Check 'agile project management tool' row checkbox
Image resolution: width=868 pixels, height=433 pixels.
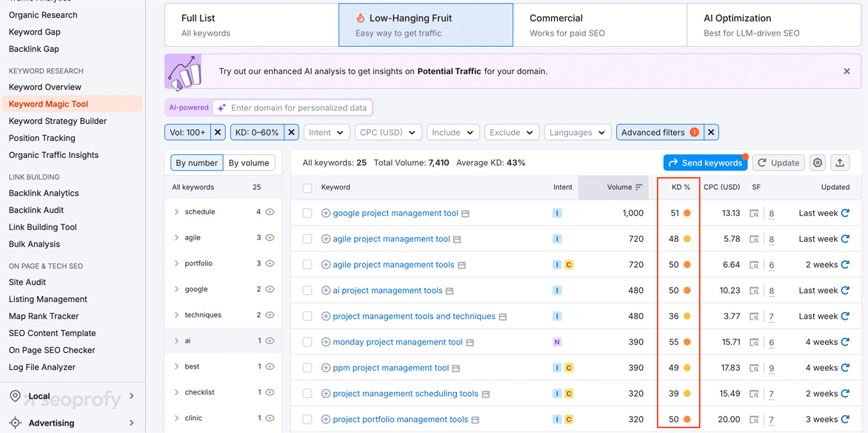click(307, 239)
